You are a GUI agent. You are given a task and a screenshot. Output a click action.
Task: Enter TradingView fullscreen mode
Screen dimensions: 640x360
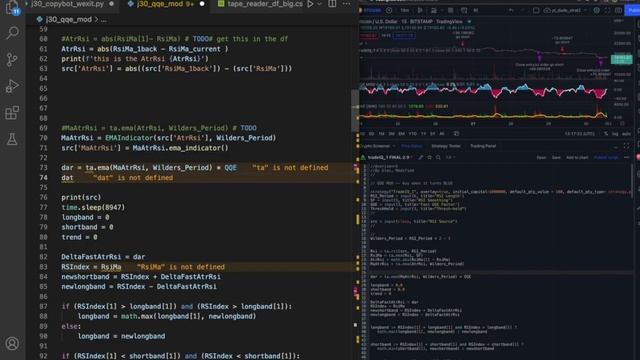click(607, 10)
